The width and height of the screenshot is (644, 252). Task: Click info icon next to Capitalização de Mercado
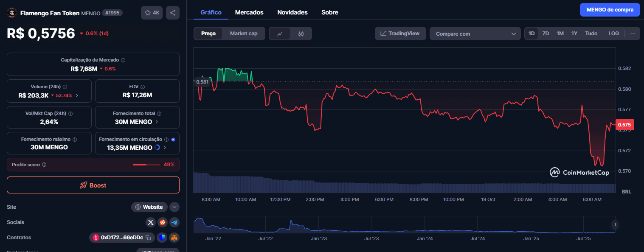(123, 60)
